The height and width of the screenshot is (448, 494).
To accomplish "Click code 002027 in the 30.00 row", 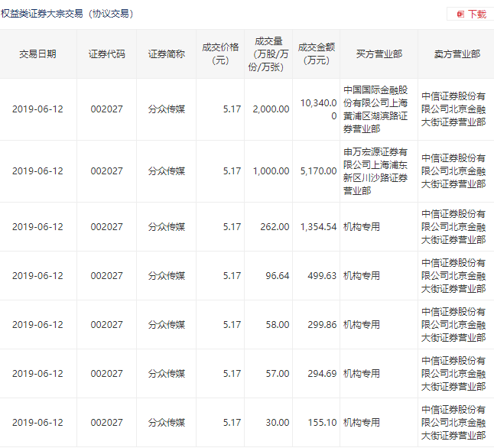I will tap(107, 423).
